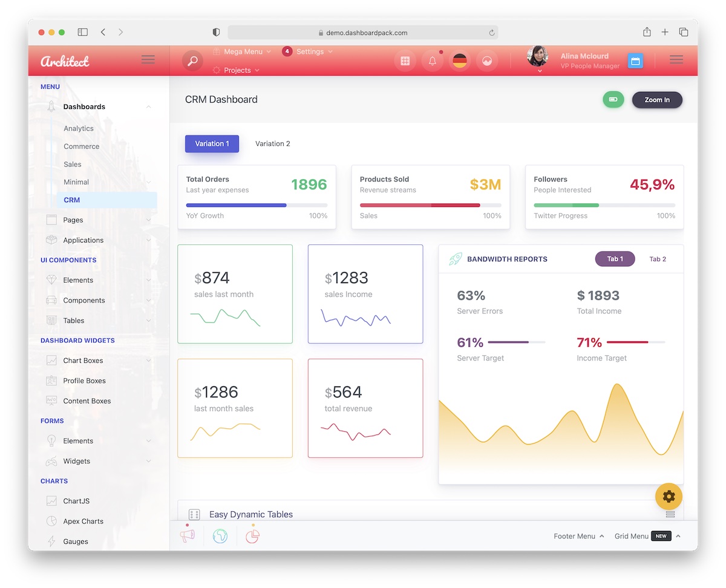Viewport: 726px width, 588px height.
Task: Click the blue calendar icon button
Action: (x=635, y=60)
